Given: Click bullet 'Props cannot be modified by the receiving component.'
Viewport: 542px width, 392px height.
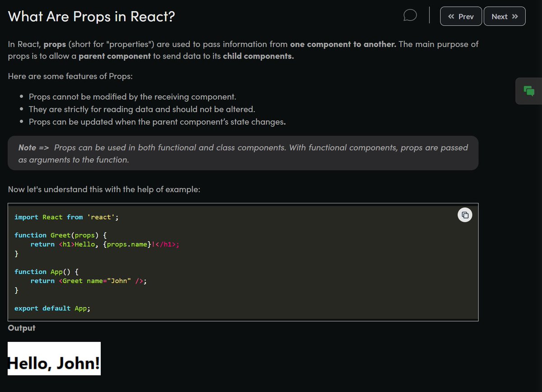Looking at the screenshot, I should point(132,97).
